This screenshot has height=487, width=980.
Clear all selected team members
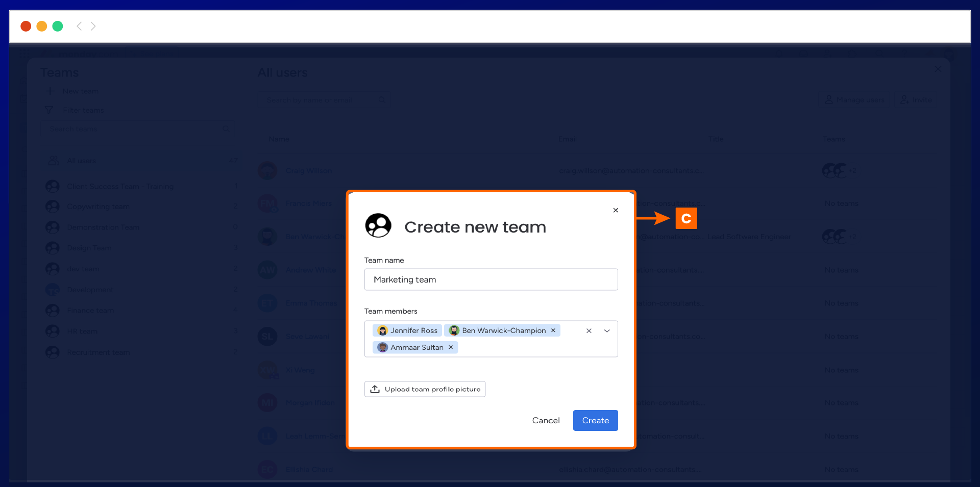click(589, 331)
